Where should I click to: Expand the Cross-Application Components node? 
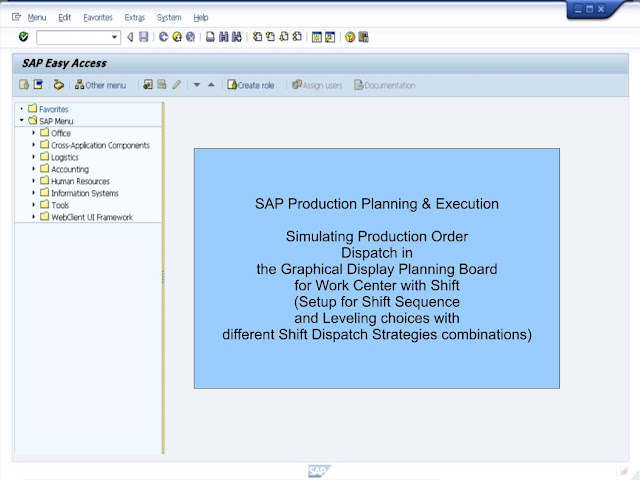click(33, 144)
